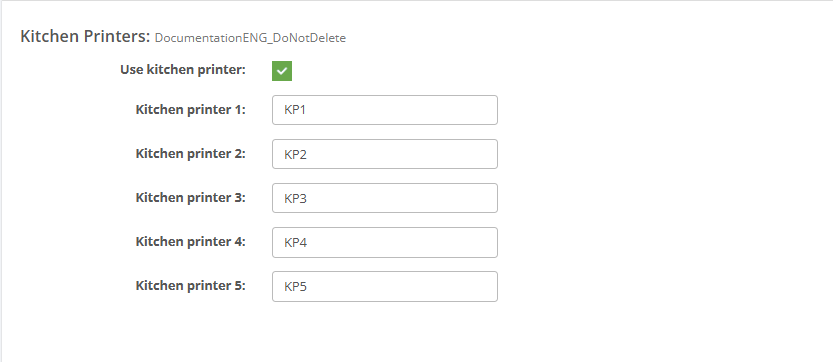Focus the Kitchen printer 1 input field
833x362 pixels.
click(385, 110)
